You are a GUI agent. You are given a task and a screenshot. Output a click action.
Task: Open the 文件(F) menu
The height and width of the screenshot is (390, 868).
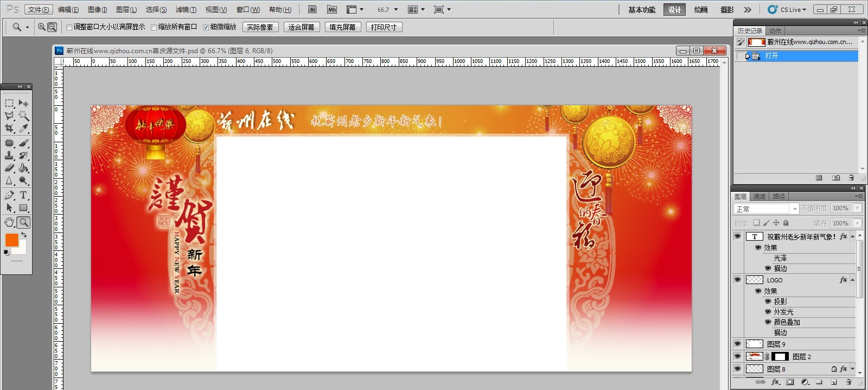coord(39,9)
